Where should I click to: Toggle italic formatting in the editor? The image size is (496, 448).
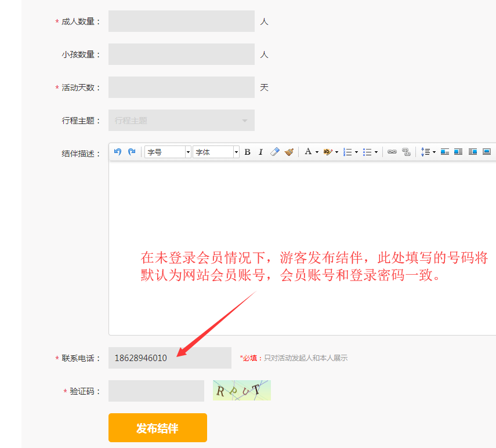(x=260, y=152)
